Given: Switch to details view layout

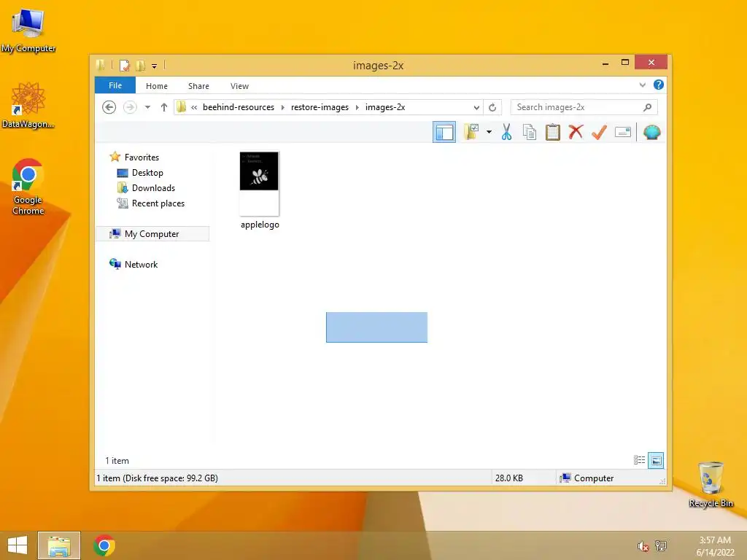Looking at the screenshot, I should (639, 460).
